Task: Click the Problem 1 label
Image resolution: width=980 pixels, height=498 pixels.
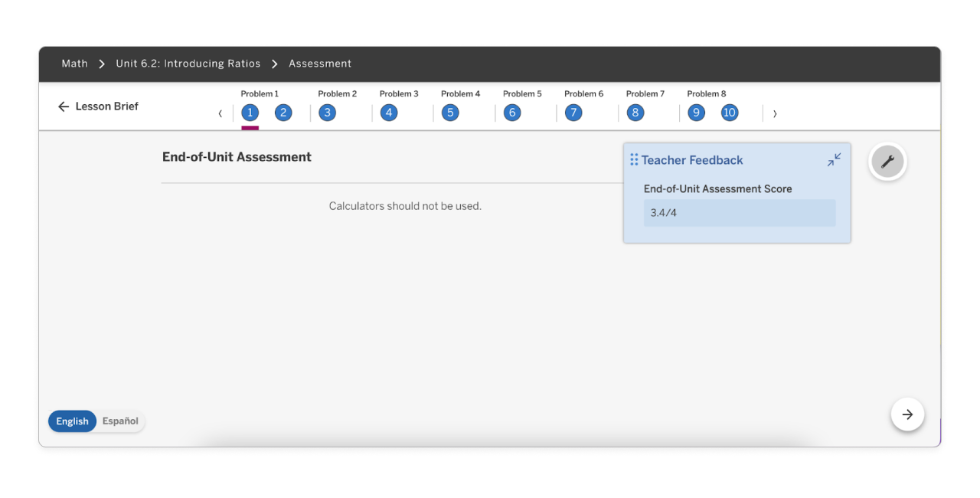Action: [260, 94]
